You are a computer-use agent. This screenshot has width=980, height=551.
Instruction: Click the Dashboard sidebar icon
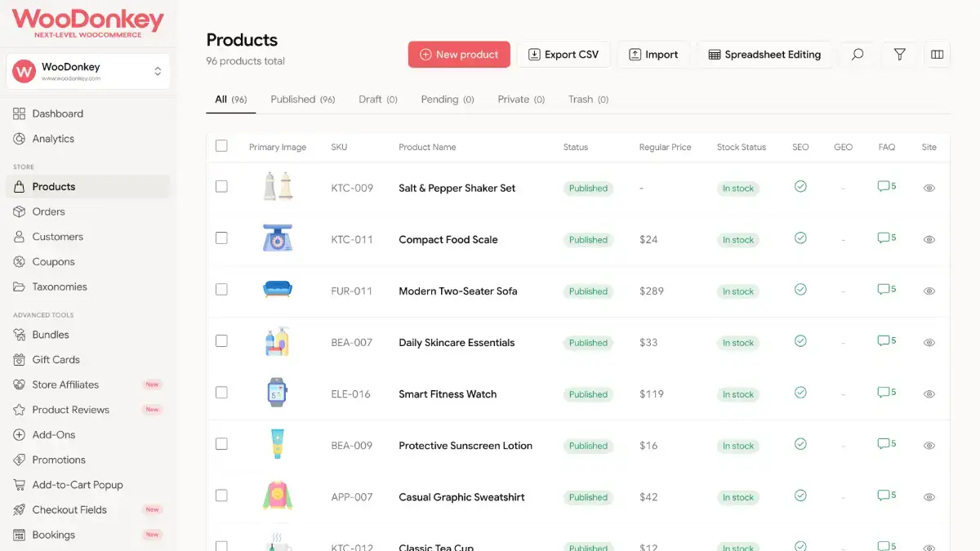(x=20, y=113)
